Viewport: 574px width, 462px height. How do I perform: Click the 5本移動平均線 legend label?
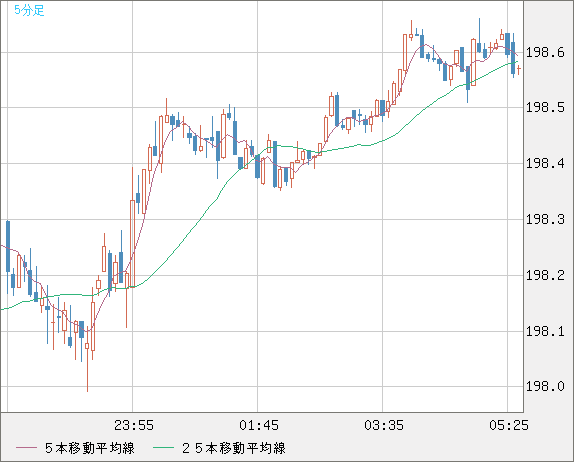[90, 448]
